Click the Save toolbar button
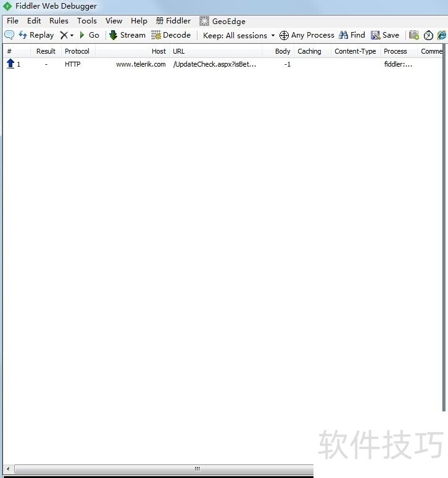The image size is (448, 478). click(385, 35)
